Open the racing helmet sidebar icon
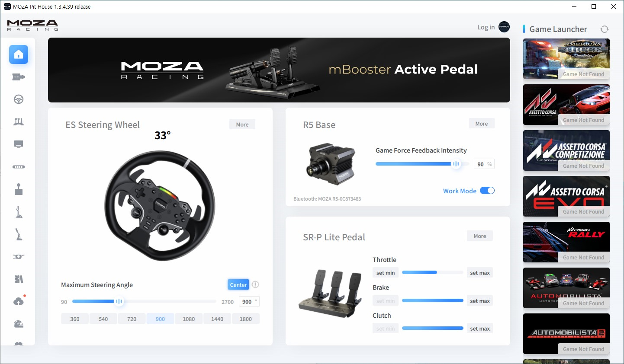The width and height of the screenshot is (624, 364). tap(19, 324)
